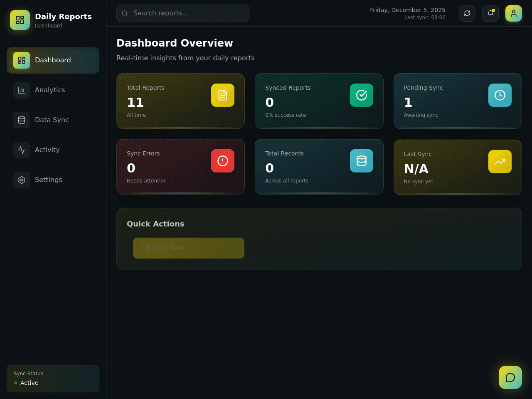
Task: Click the 'Needs attention' label
Action: tap(147, 181)
